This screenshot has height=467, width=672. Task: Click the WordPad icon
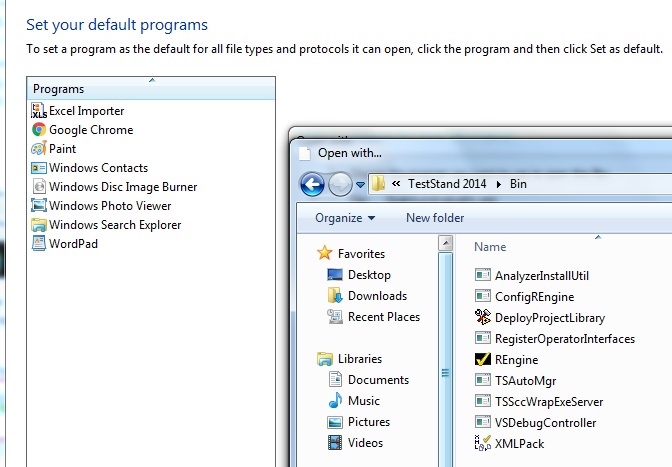pyautogui.click(x=39, y=243)
